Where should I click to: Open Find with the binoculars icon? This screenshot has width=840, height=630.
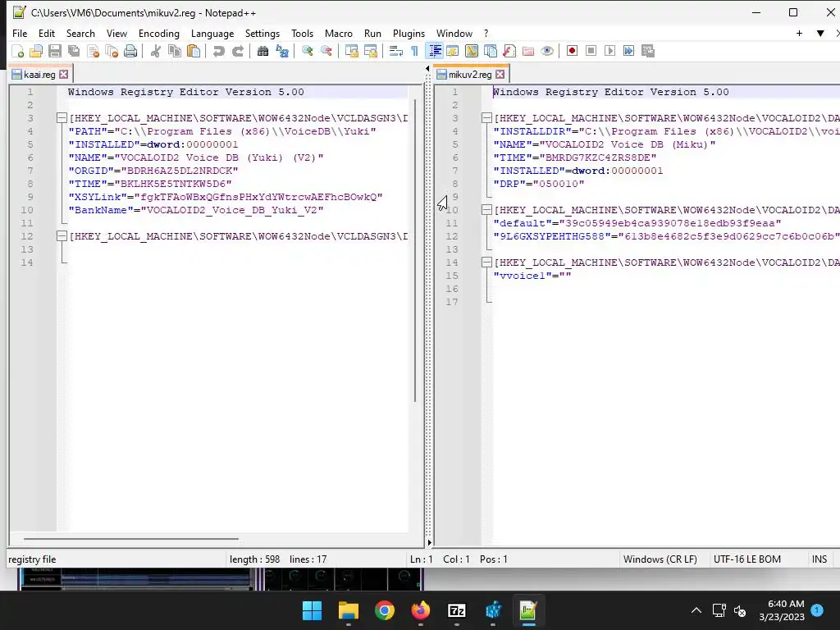coord(262,51)
